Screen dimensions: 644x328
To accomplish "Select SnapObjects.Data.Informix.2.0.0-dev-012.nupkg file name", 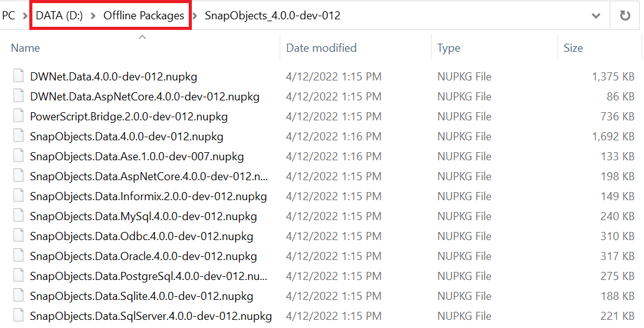I will [x=148, y=196].
